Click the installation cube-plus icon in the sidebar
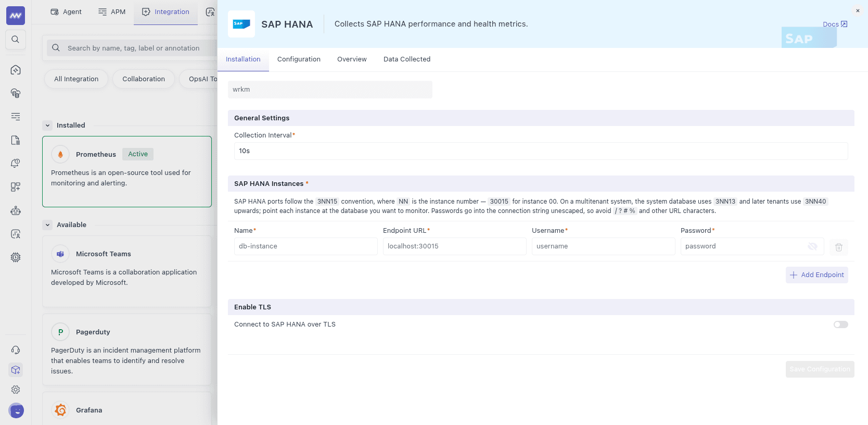 pos(16,370)
